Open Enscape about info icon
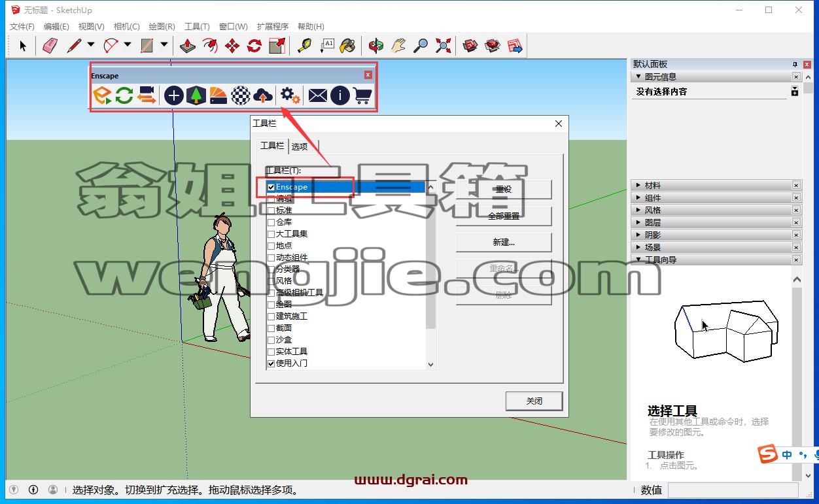Image resolution: width=819 pixels, height=504 pixels. point(340,96)
